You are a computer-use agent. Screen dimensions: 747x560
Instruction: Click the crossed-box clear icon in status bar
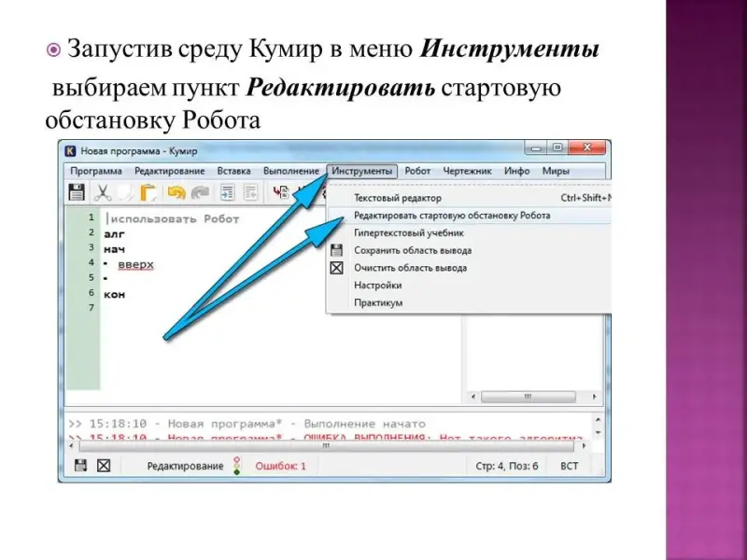(105, 465)
